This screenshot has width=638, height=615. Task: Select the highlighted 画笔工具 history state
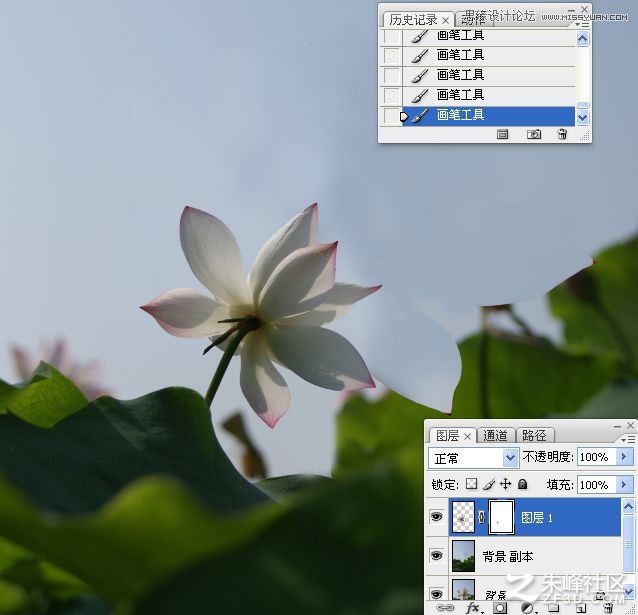pos(488,116)
